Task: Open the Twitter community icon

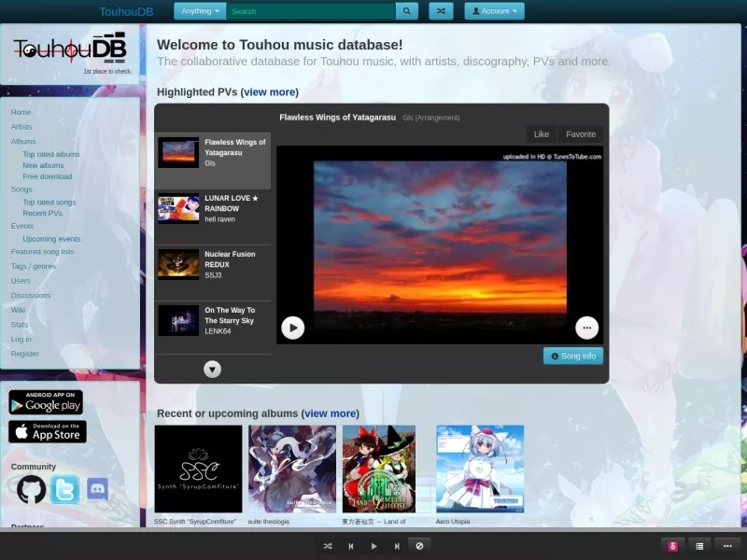Action: 64,489
